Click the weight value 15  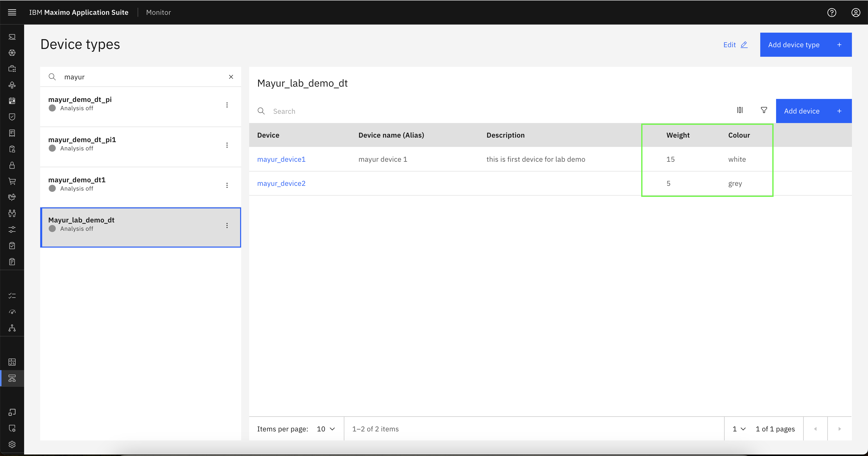tap(670, 159)
